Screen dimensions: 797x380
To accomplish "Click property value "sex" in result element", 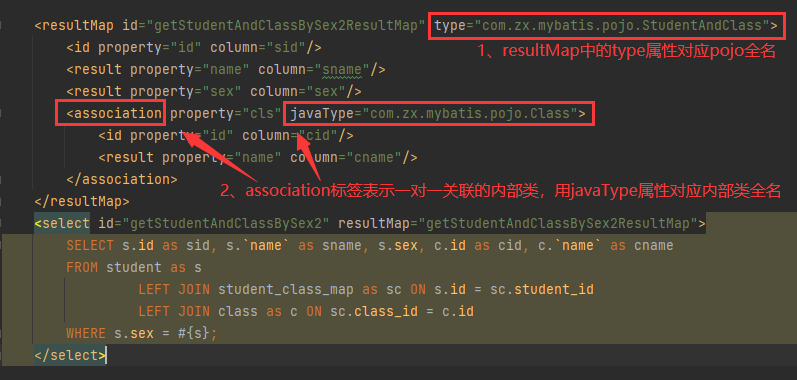I will point(223,91).
